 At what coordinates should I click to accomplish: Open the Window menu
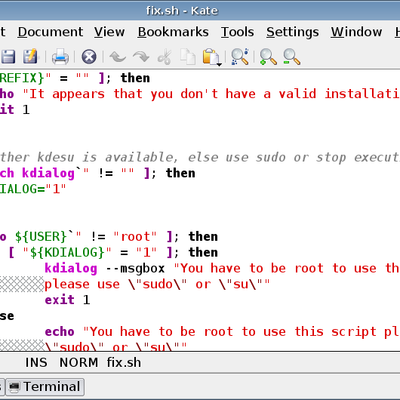[356, 32]
